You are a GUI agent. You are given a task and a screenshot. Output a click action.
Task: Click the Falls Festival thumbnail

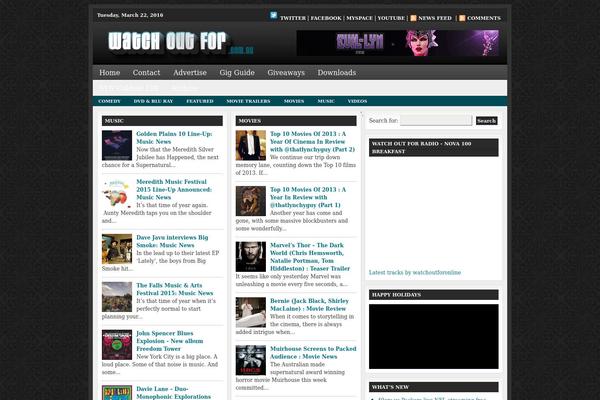click(x=117, y=297)
